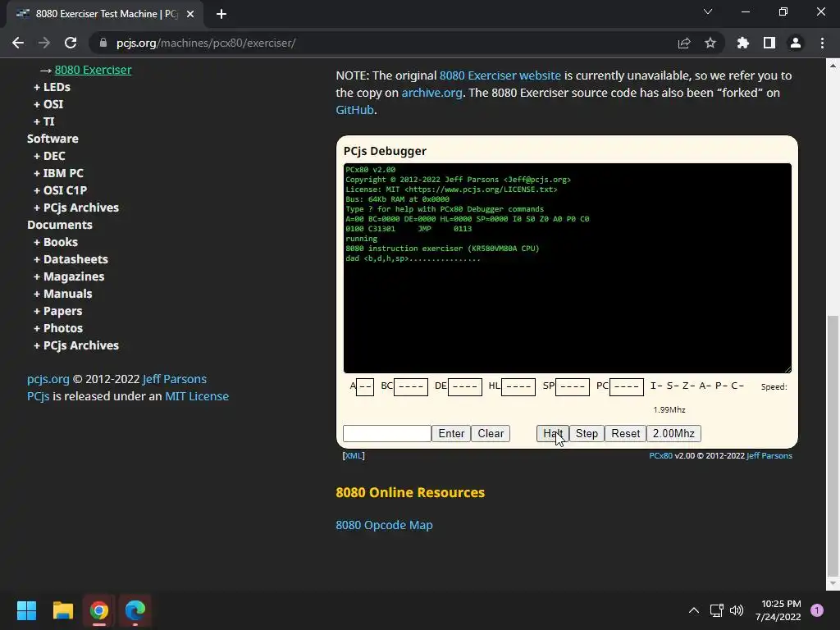Click inside the debugger console output
This screenshot has height=630, width=840.
point(568,268)
